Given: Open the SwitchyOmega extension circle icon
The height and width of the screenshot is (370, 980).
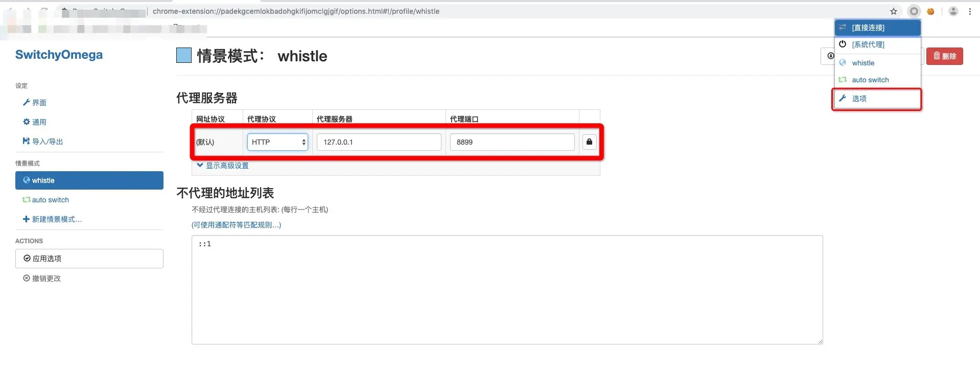Looking at the screenshot, I should click(x=914, y=11).
